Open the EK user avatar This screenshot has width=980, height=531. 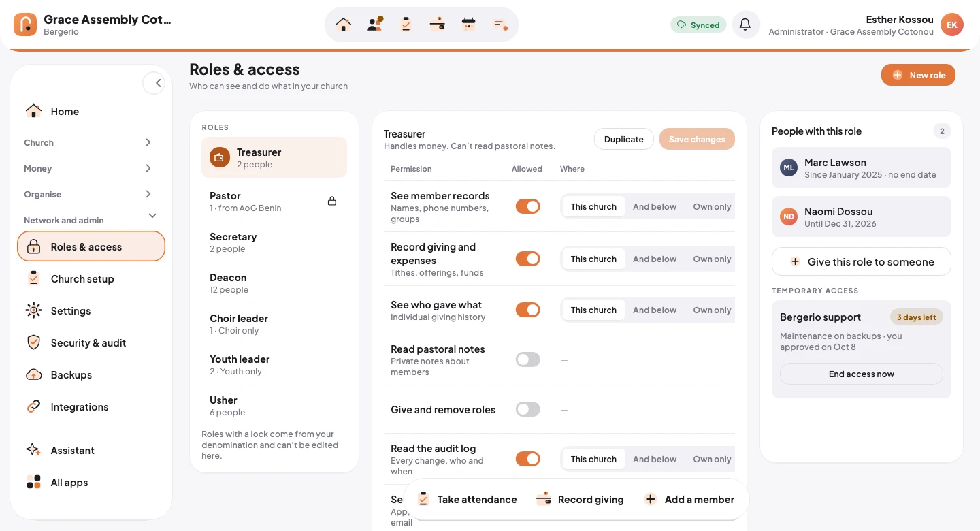coord(952,25)
